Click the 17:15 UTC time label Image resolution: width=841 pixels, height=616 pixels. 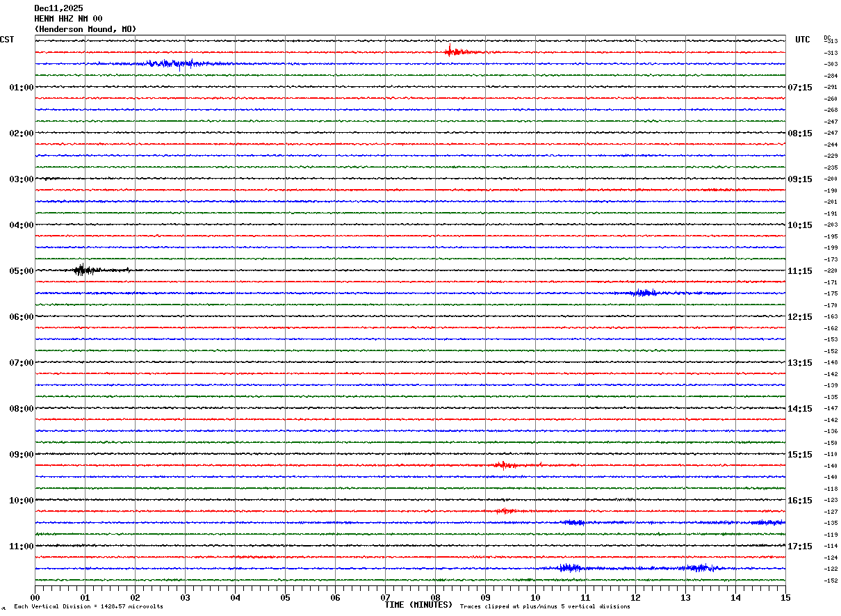[799, 546]
